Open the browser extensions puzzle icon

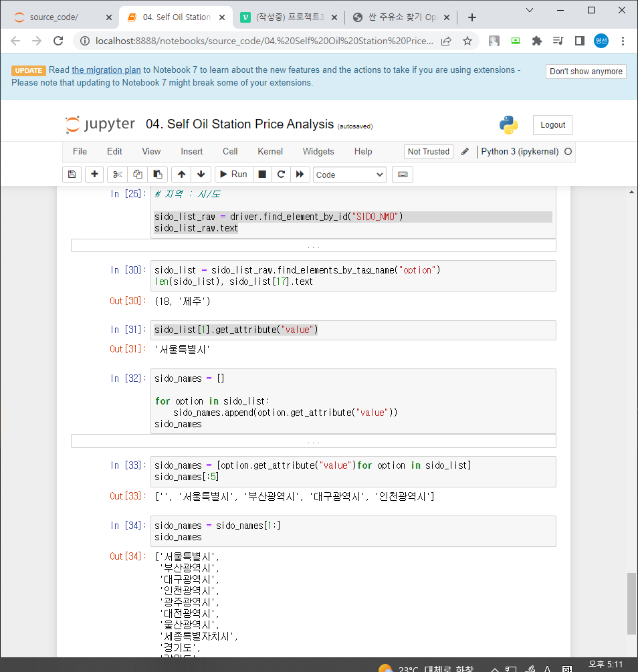(537, 41)
